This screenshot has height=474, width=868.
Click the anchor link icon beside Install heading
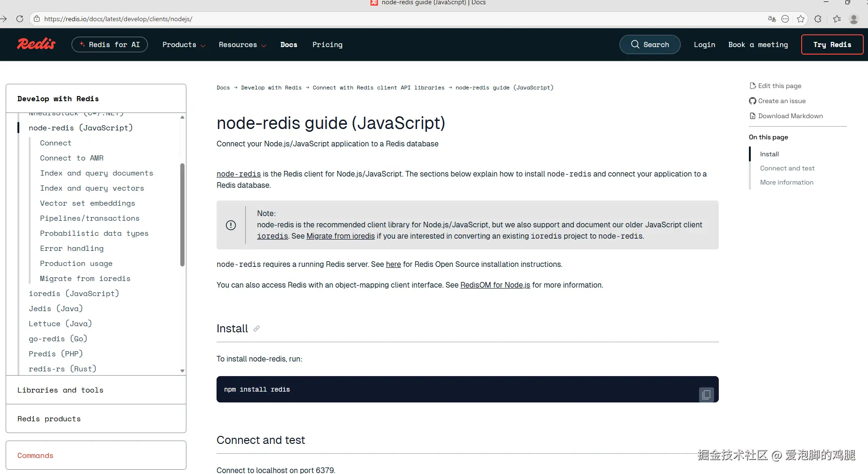coord(256,329)
